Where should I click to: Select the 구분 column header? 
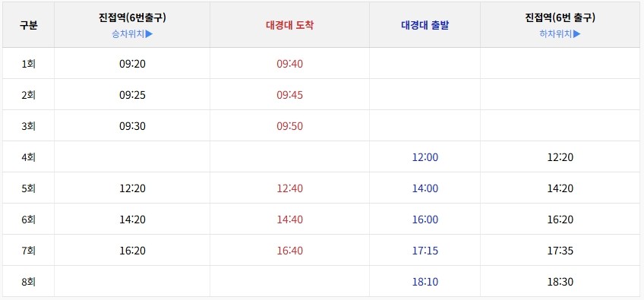coord(28,26)
